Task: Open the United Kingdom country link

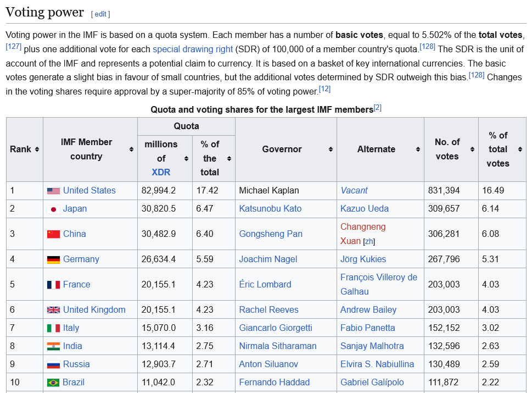Action: point(94,309)
